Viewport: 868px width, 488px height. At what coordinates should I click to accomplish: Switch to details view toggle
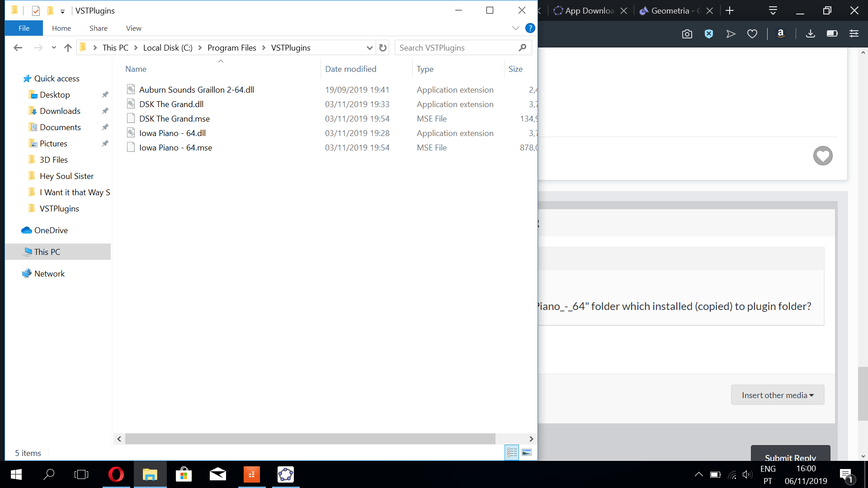(512, 452)
